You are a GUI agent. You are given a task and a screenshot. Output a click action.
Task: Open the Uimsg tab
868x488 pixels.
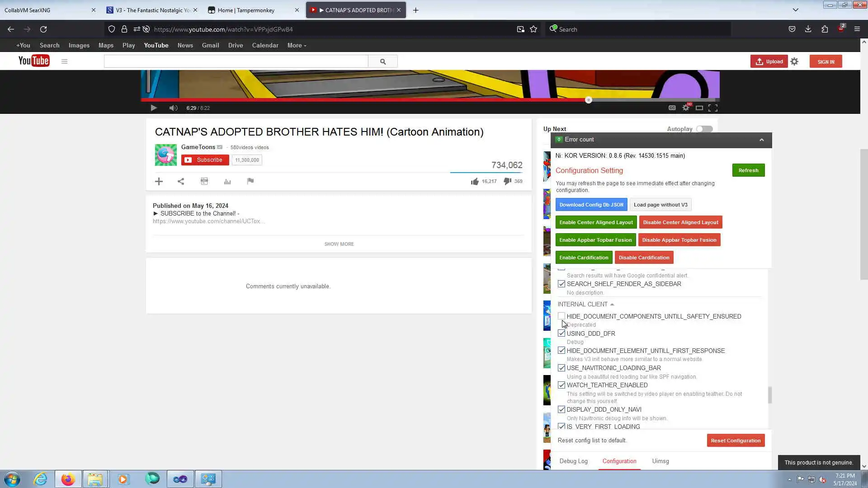click(x=660, y=461)
